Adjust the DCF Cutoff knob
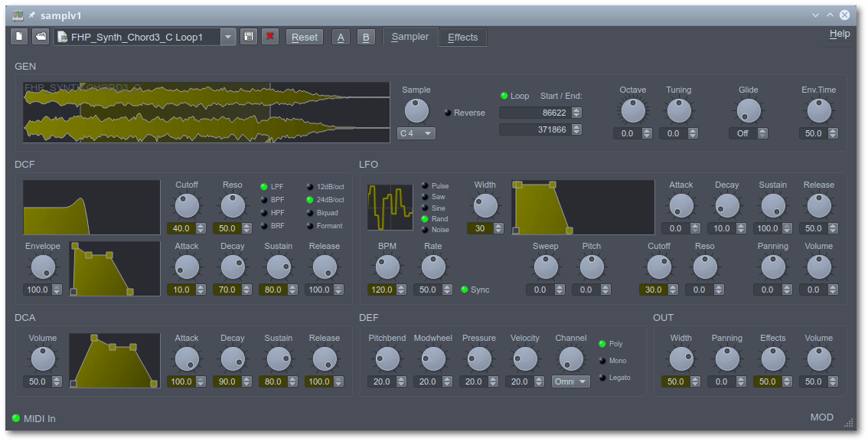 (186, 205)
